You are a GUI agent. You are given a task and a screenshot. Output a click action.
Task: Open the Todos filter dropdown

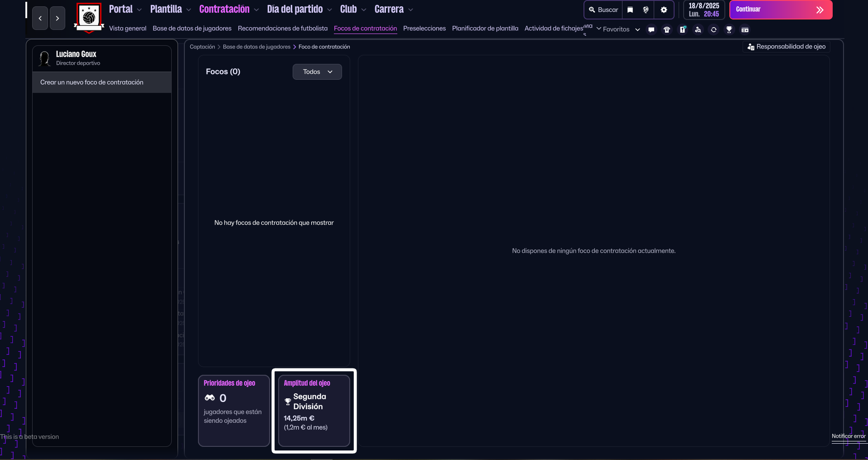point(317,72)
